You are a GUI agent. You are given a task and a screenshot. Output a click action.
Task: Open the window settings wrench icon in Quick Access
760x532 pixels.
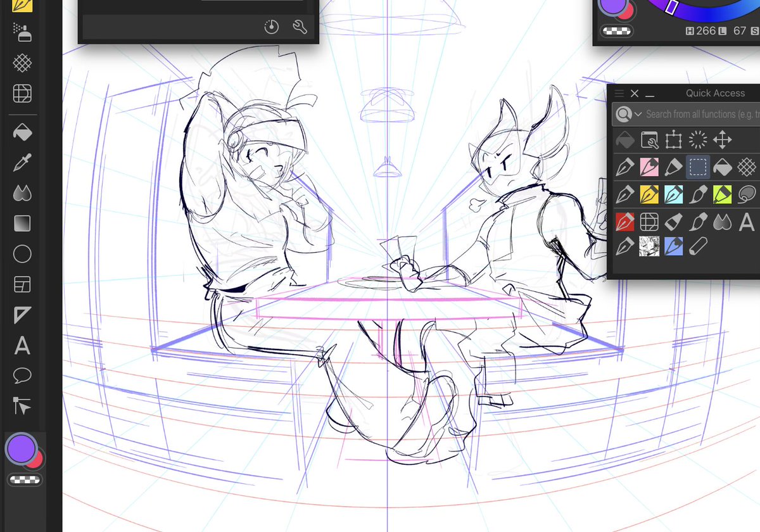point(650,140)
